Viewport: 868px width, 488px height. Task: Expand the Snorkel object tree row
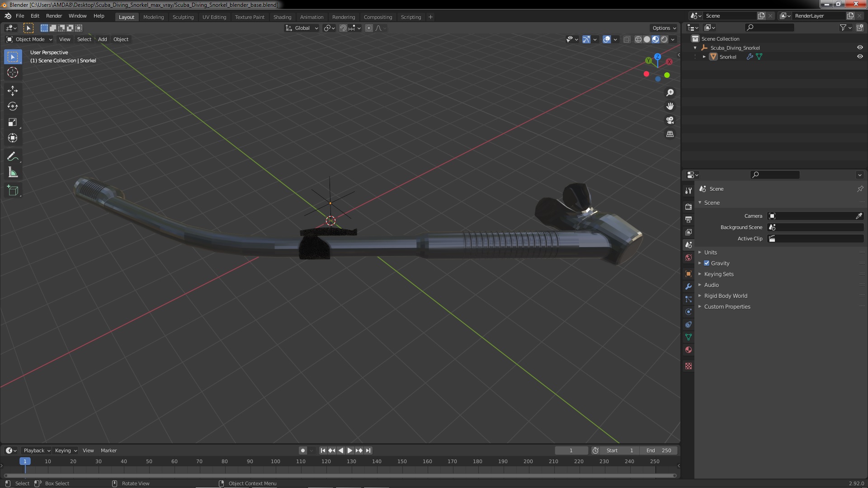704,56
